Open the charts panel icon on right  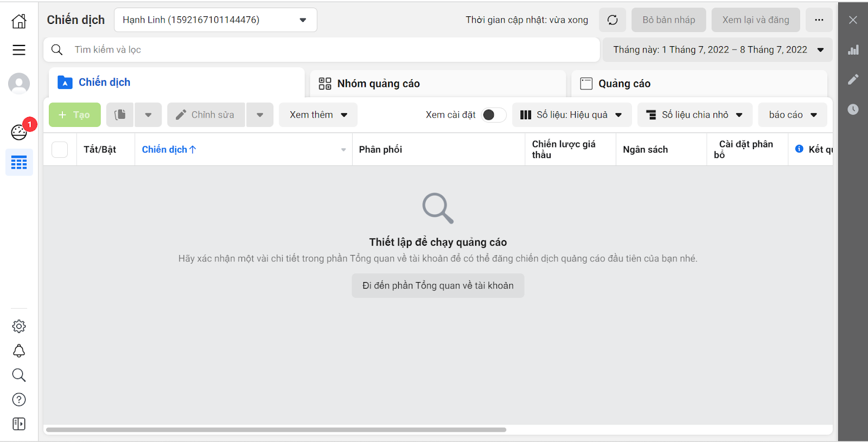click(x=853, y=50)
